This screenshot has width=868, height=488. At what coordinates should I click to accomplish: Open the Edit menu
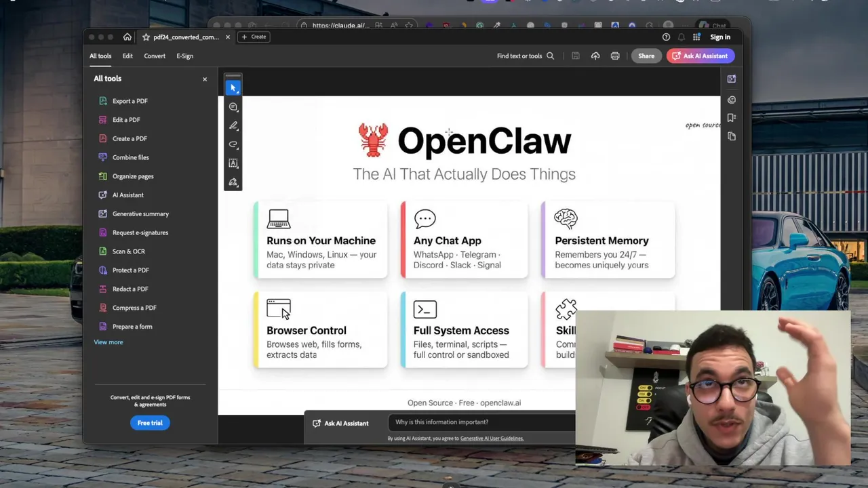coord(127,56)
